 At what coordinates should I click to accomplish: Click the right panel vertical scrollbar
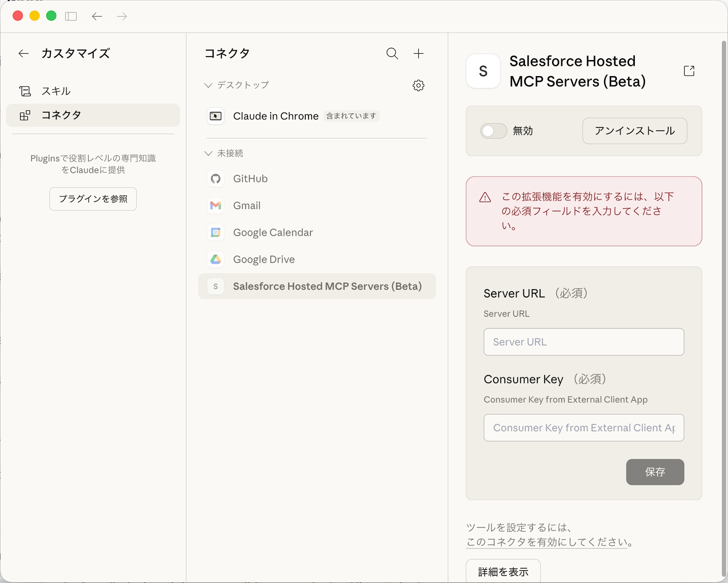724,291
